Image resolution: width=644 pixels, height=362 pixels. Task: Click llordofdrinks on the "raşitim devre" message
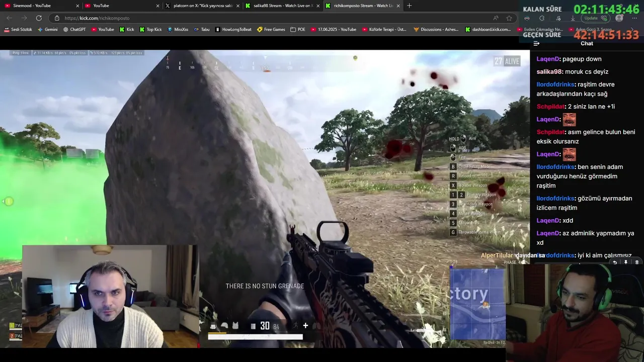555,84
